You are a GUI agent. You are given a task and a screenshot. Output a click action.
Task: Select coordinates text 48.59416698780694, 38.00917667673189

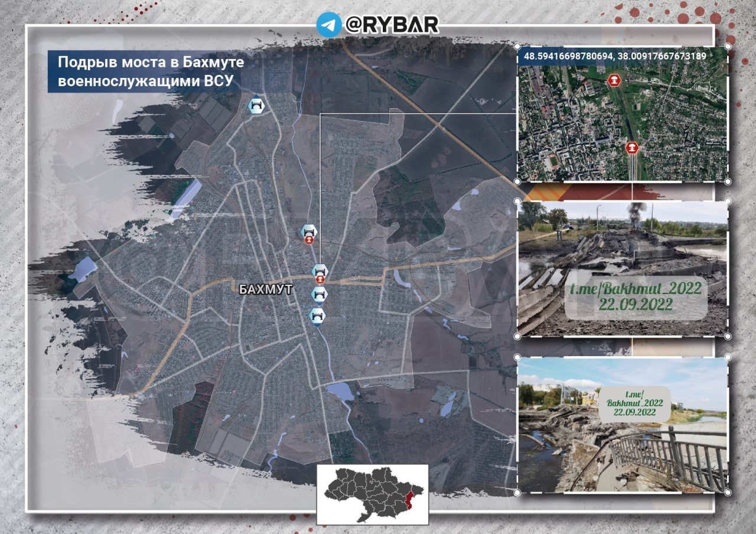click(x=614, y=56)
